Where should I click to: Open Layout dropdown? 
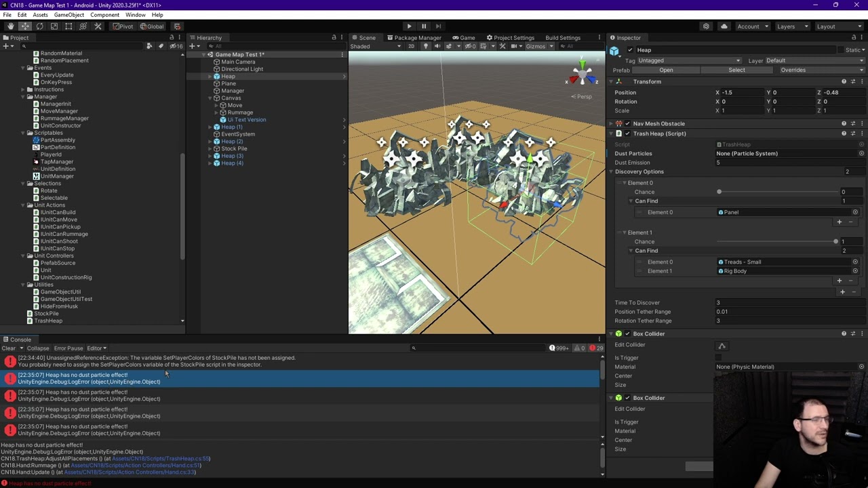839,26
